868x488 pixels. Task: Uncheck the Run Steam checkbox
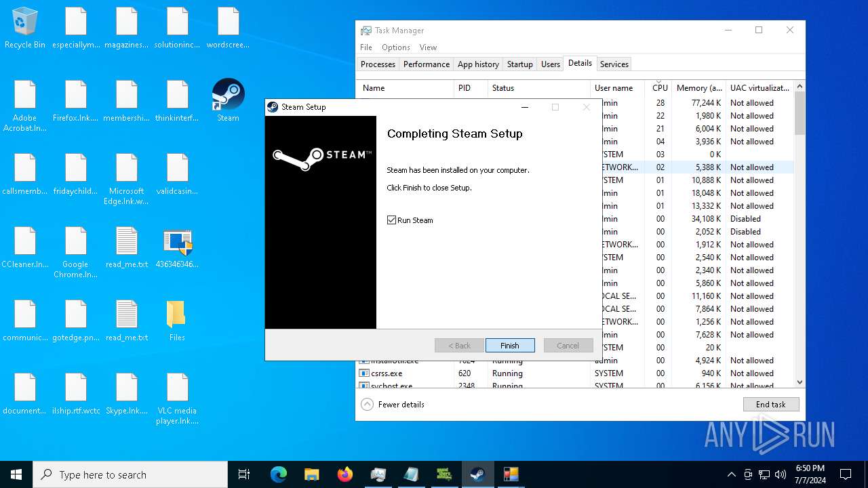391,220
